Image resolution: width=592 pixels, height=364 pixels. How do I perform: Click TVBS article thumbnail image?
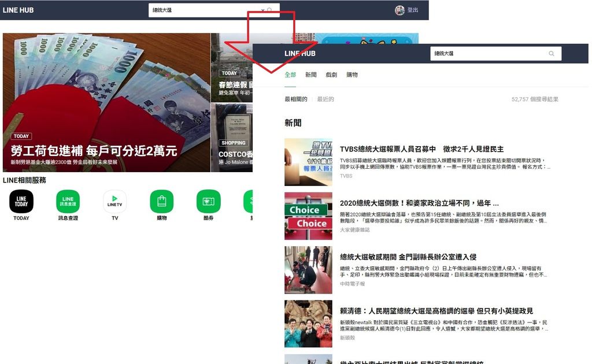pyautogui.click(x=309, y=162)
